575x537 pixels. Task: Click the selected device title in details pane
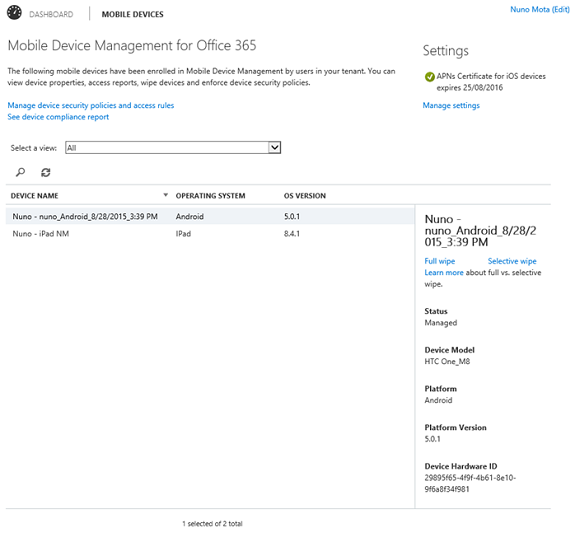[x=480, y=230]
